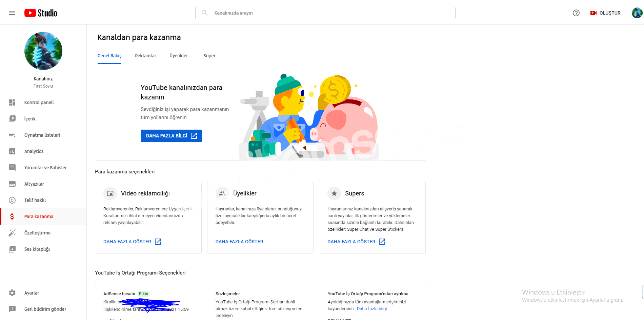Click the Altyazılar subtitles icon
644x320 pixels.
tap(12, 184)
